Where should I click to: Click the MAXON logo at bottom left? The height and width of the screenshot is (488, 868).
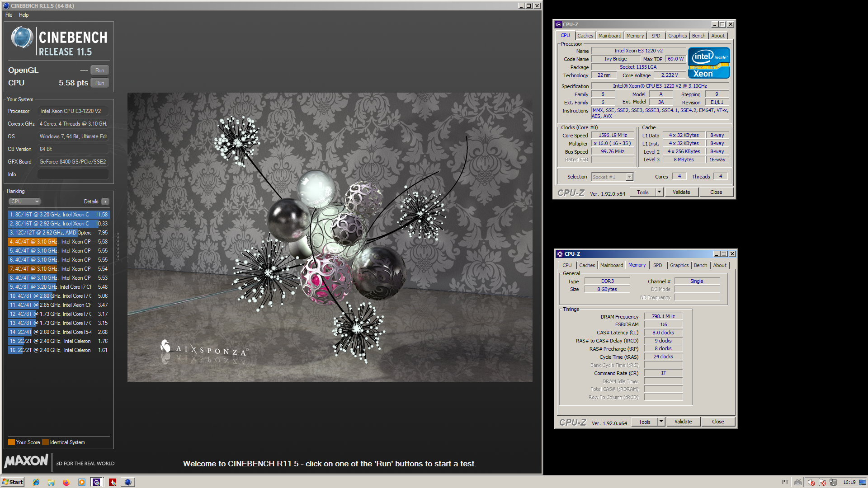26,461
